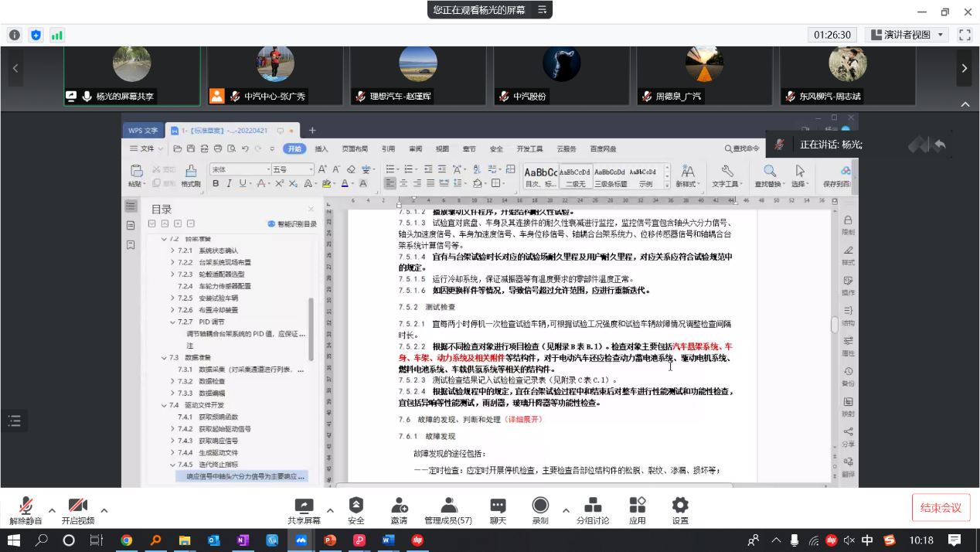Click the 共享屏幕 share screen button
980x552 pixels.
(304, 510)
